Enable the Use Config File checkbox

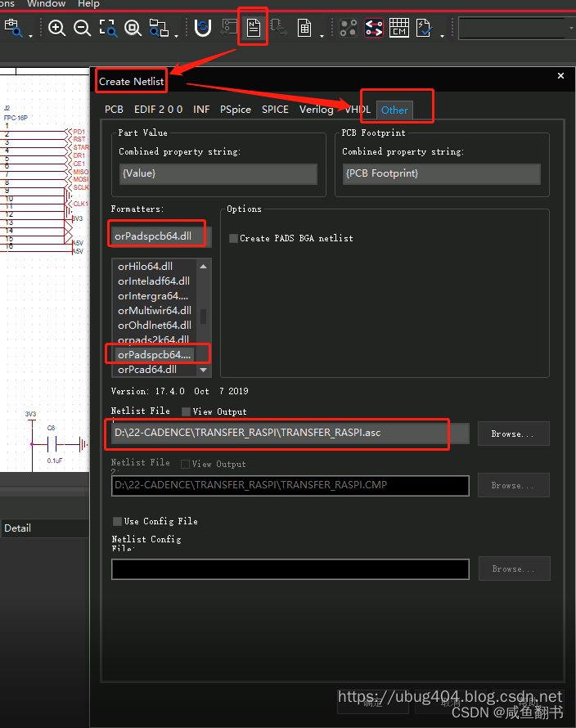click(x=117, y=521)
